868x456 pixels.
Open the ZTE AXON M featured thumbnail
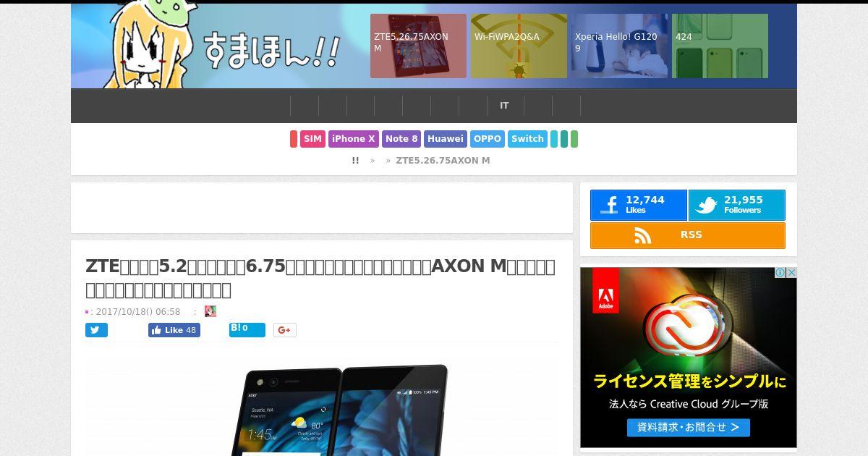click(418, 46)
